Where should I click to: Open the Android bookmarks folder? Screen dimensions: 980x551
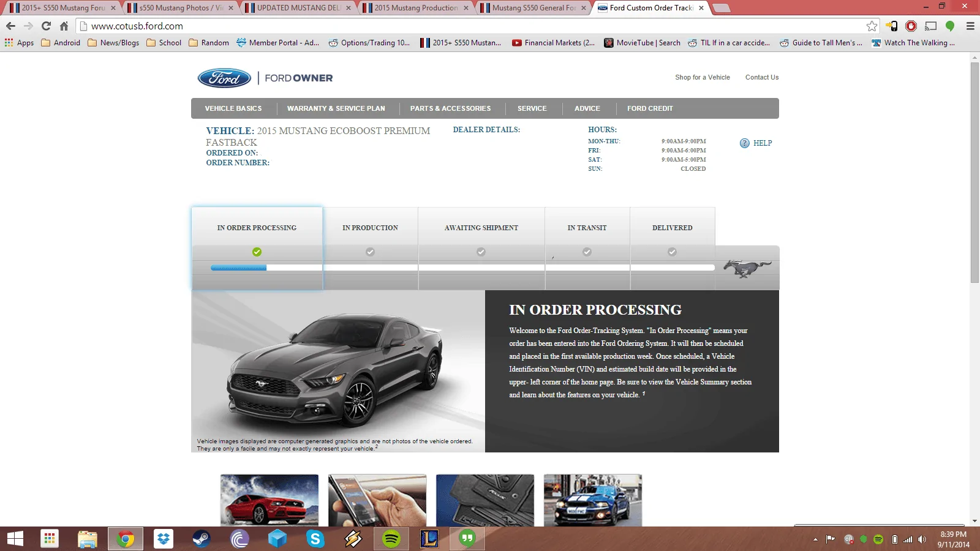[x=61, y=43]
